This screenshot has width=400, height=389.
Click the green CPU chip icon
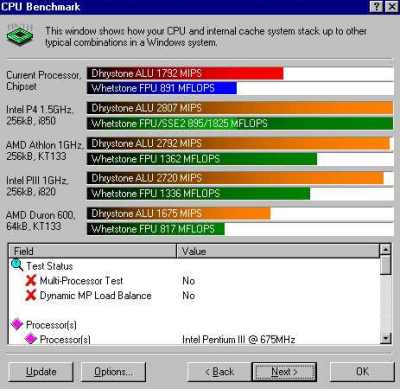tap(20, 35)
